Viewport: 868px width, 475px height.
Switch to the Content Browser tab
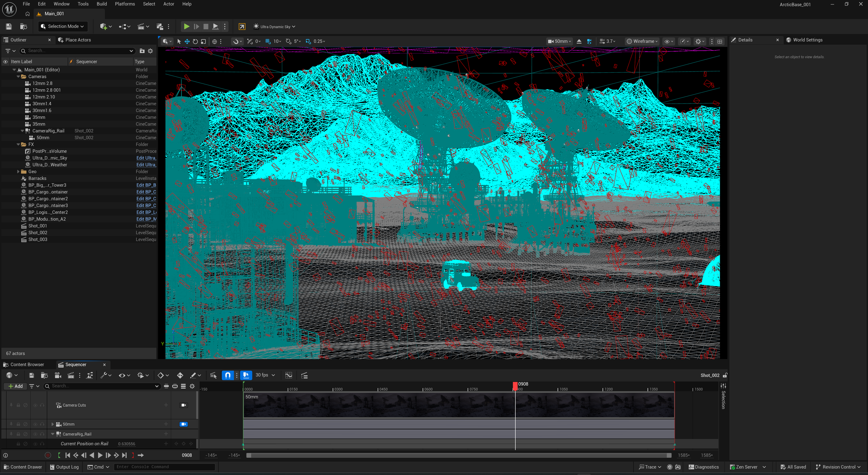tap(24, 365)
